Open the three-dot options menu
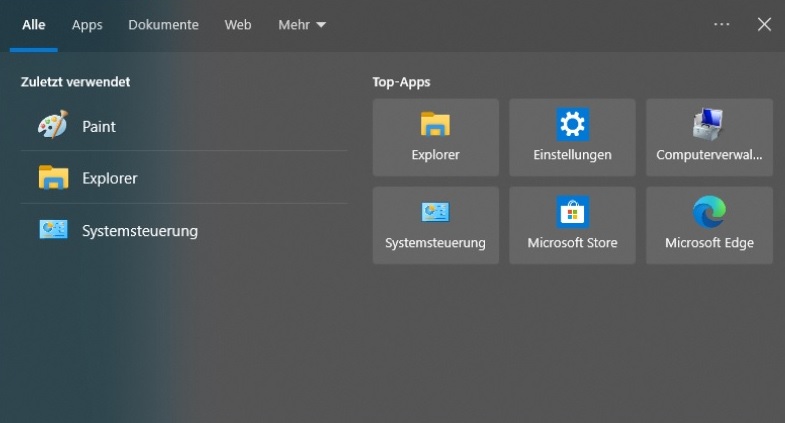The height and width of the screenshot is (423, 785). (x=721, y=24)
